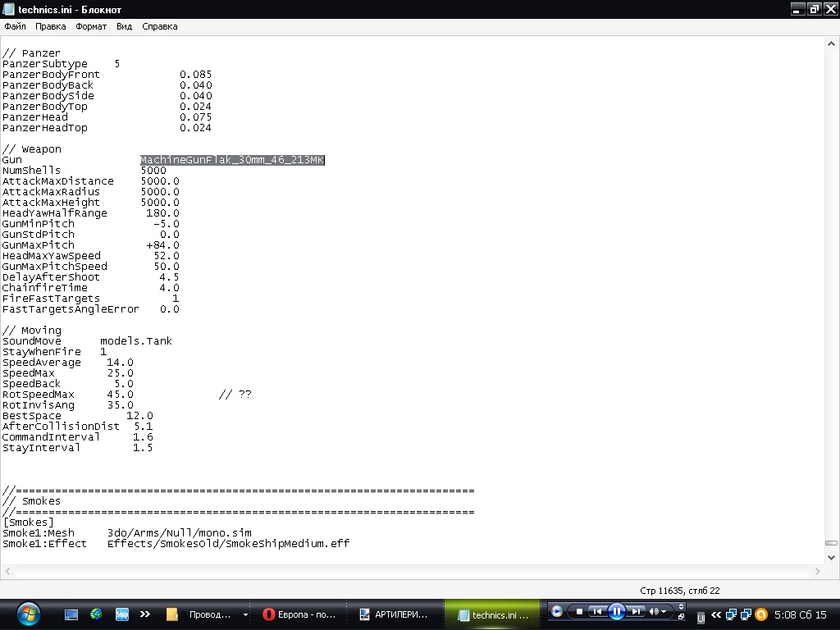Place cursor on PanzerSubtype line
Image resolution: width=840 pixels, height=630 pixels.
61,64
